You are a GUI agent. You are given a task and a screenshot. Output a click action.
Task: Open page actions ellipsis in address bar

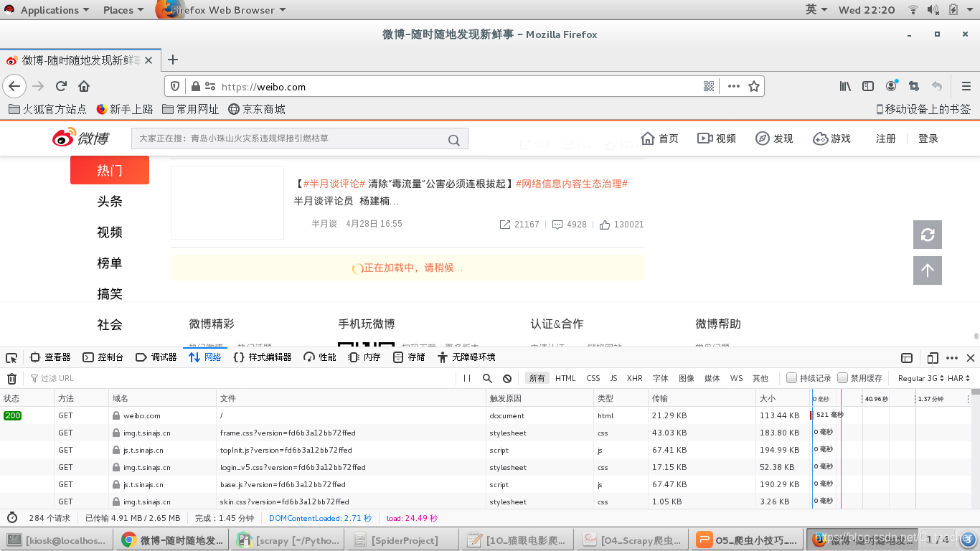coord(733,86)
